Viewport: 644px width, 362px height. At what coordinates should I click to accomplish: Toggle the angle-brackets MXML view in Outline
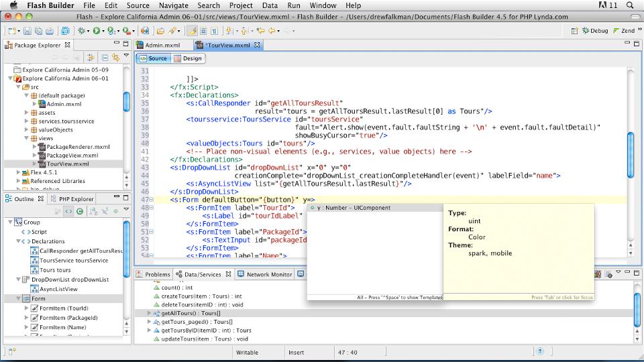pyautogui.click(x=68, y=211)
